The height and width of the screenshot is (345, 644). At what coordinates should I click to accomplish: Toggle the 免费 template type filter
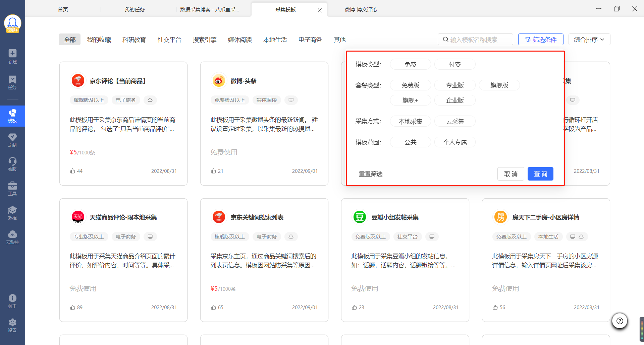click(x=410, y=64)
